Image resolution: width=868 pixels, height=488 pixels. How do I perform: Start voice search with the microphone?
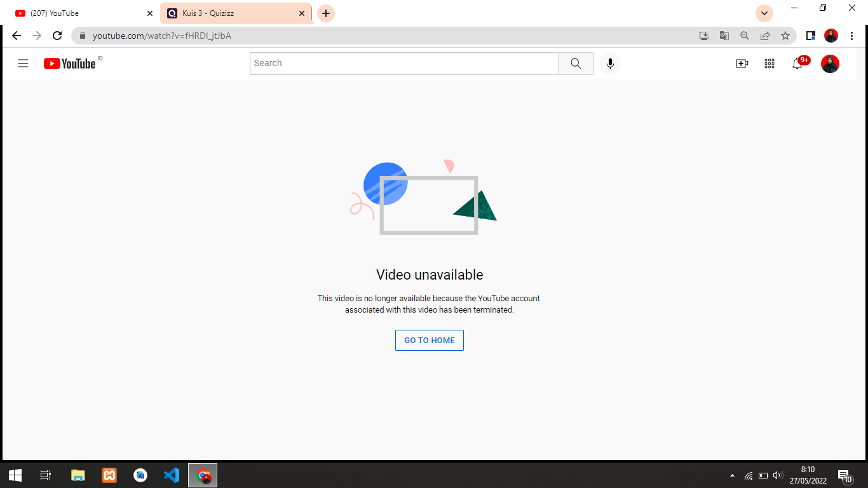coord(610,64)
